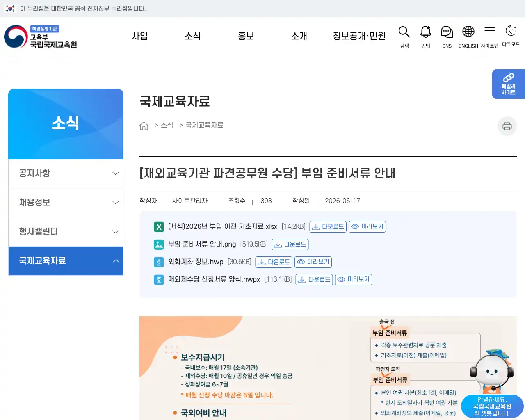Download (다운로드) the 기초자료.xlsx file

click(x=328, y=227)
